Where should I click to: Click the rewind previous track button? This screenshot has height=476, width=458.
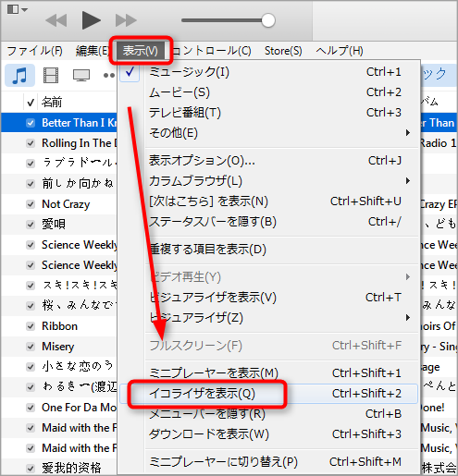click(56, 20)
